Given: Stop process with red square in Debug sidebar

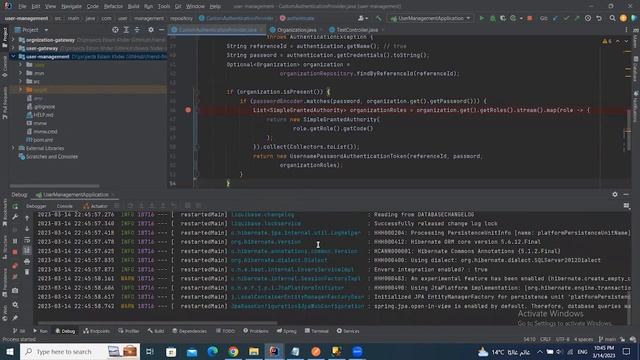Looking at the screenshot, I should pyautogui.click(x=15, y=252).
